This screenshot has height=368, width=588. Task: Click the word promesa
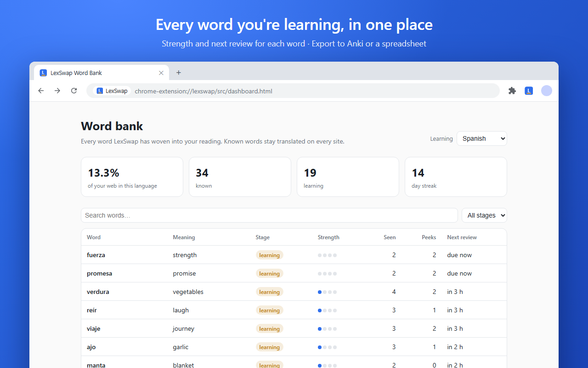tap(100, 273)
